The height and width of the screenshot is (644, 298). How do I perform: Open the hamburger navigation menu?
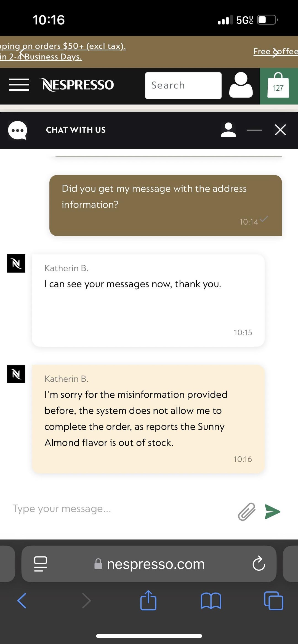tap(19, 85)
